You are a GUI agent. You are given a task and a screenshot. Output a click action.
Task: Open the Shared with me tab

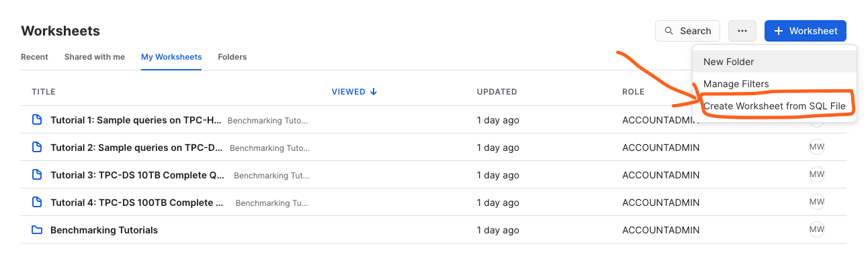[95, 57]
